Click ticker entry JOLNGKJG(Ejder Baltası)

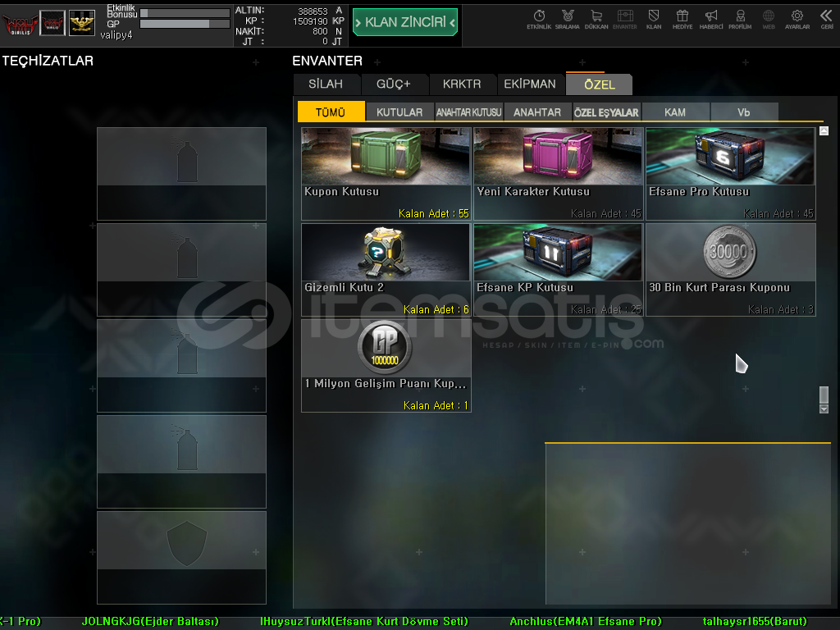tap(150, 622)
